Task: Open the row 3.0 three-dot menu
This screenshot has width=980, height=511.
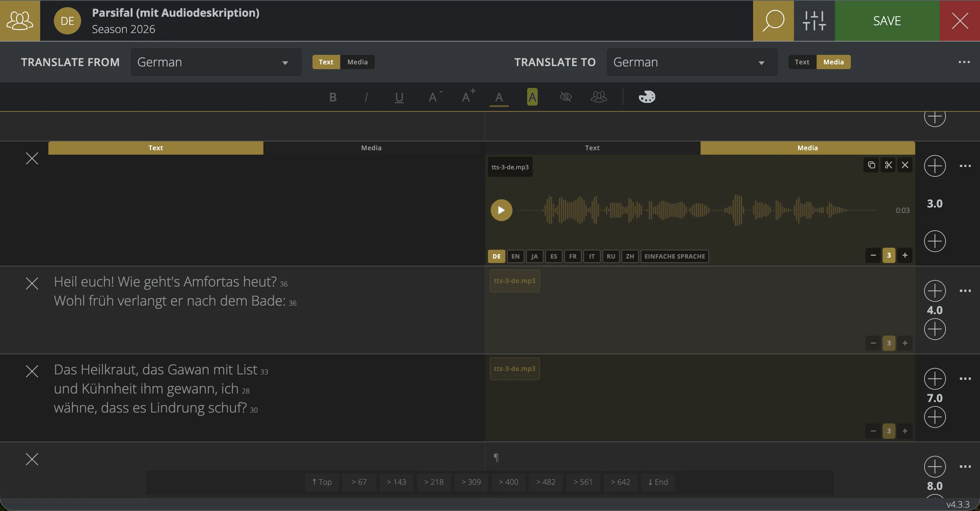Action: 965,166
